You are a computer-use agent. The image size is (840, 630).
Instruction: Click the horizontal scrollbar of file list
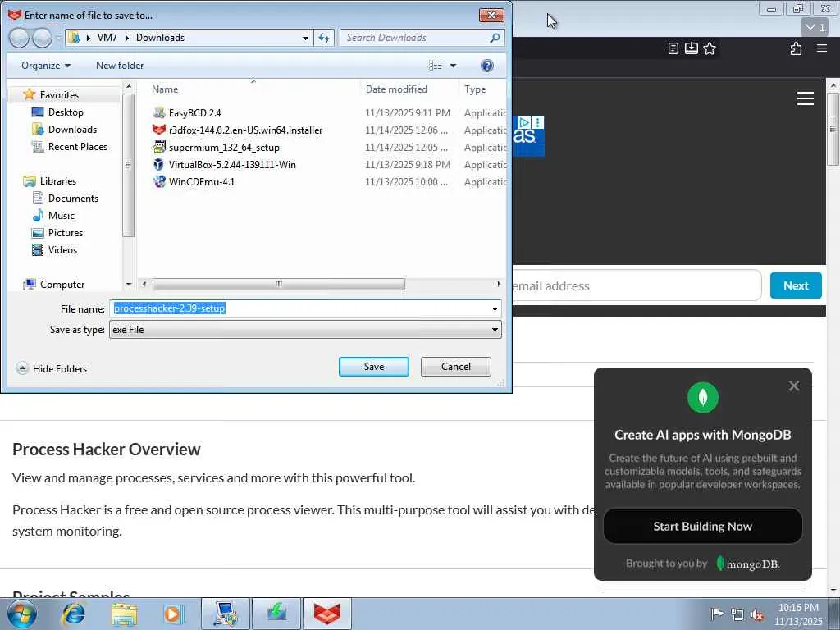point(279,284)
